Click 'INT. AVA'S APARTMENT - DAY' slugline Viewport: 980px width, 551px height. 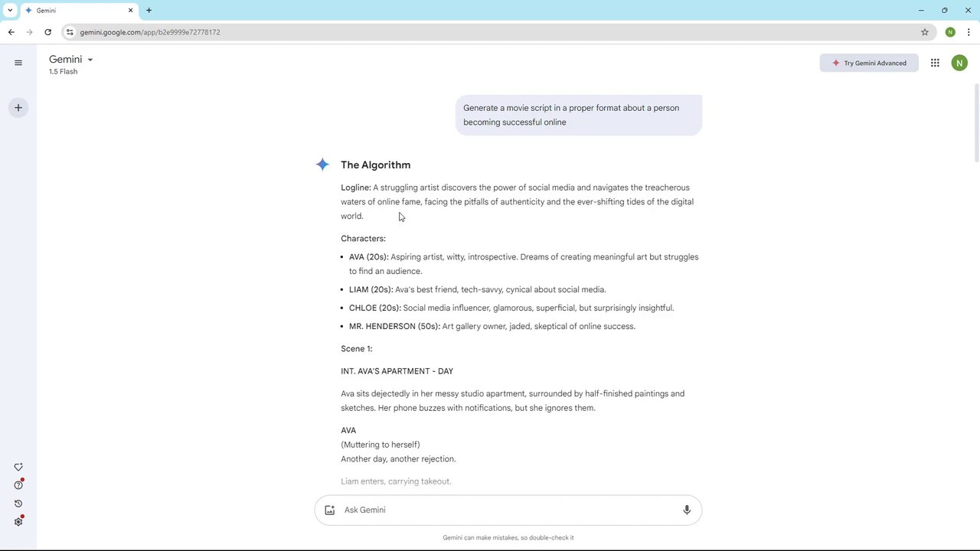(397, 371)
